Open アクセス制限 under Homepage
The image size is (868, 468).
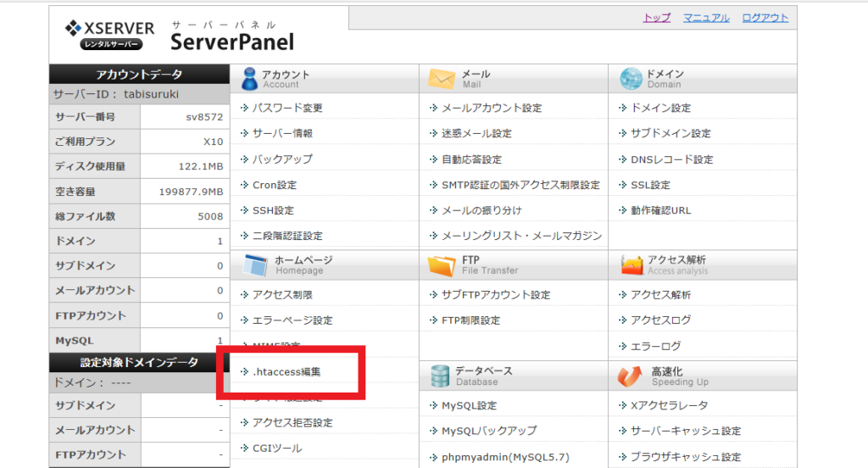(282, 295)
